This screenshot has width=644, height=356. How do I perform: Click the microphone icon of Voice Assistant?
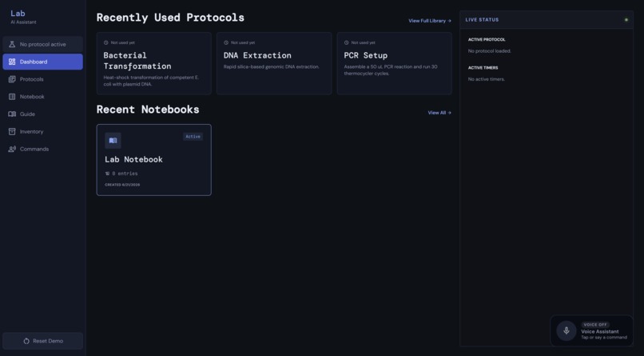pos(566,330)
